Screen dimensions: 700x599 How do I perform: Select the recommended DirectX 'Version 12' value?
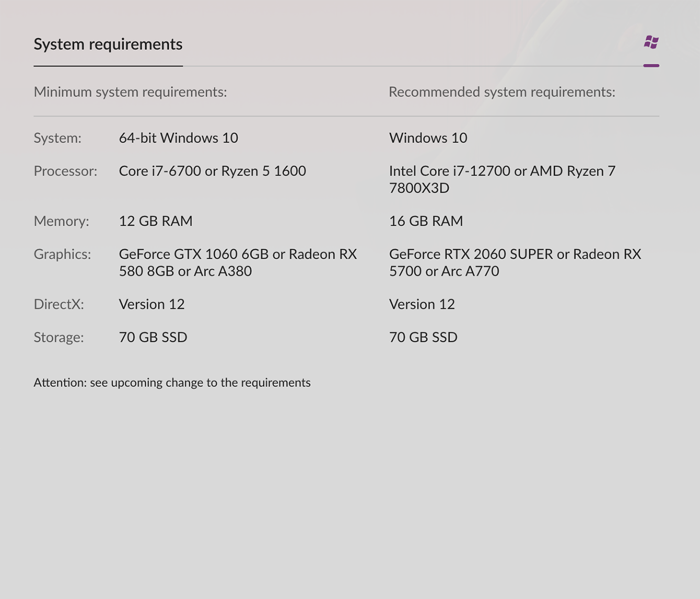click(x=422, y=304)
